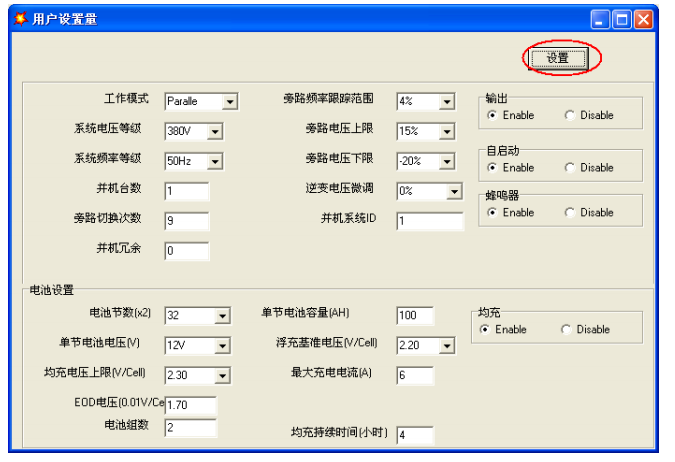Expand the 逆变电压微调 dropdown
The width and height of the screenshot is (675, 462).
[454, 190]
